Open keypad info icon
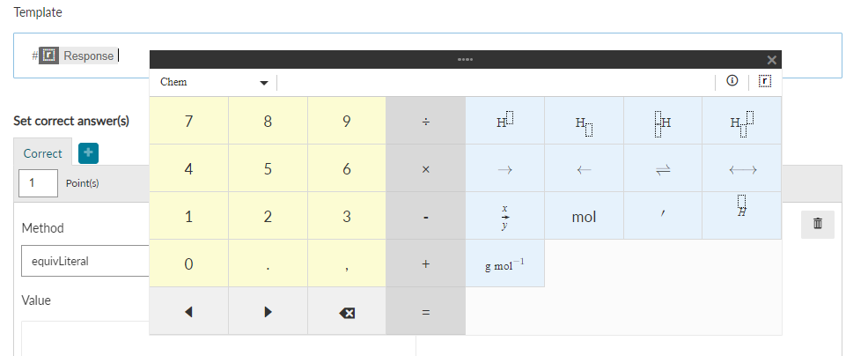 732,82
